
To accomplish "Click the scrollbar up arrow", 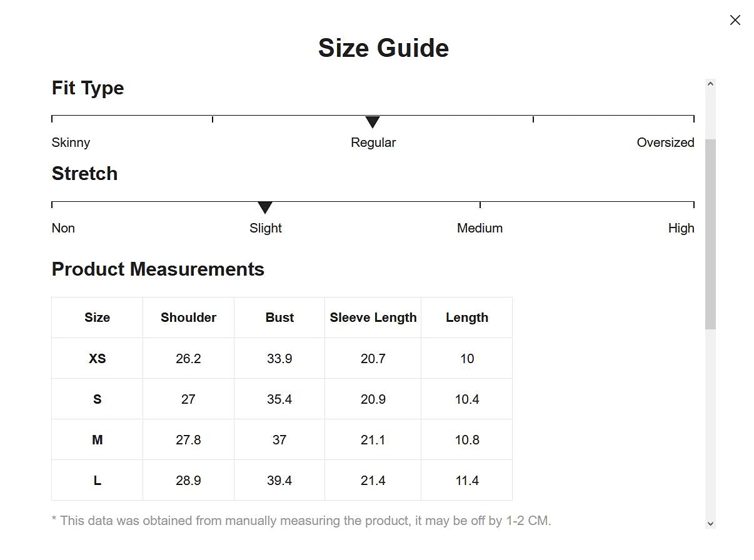I will coord(710,84).
